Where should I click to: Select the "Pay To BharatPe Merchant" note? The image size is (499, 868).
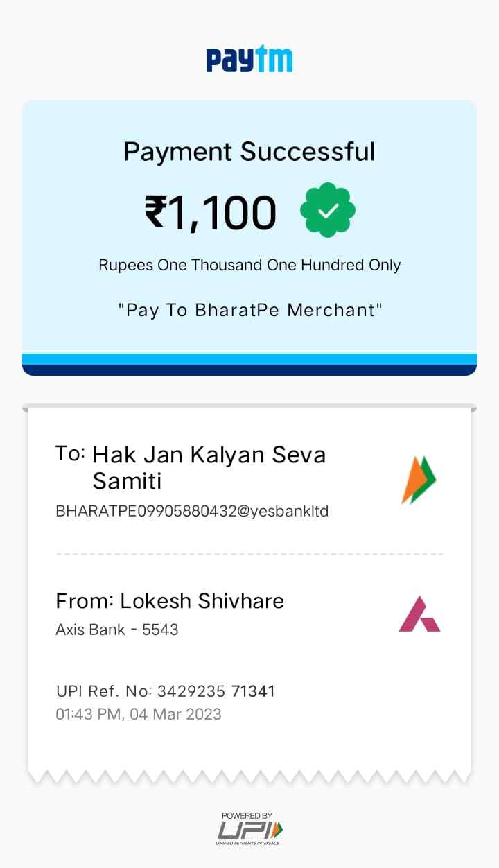tap(249, 310)
